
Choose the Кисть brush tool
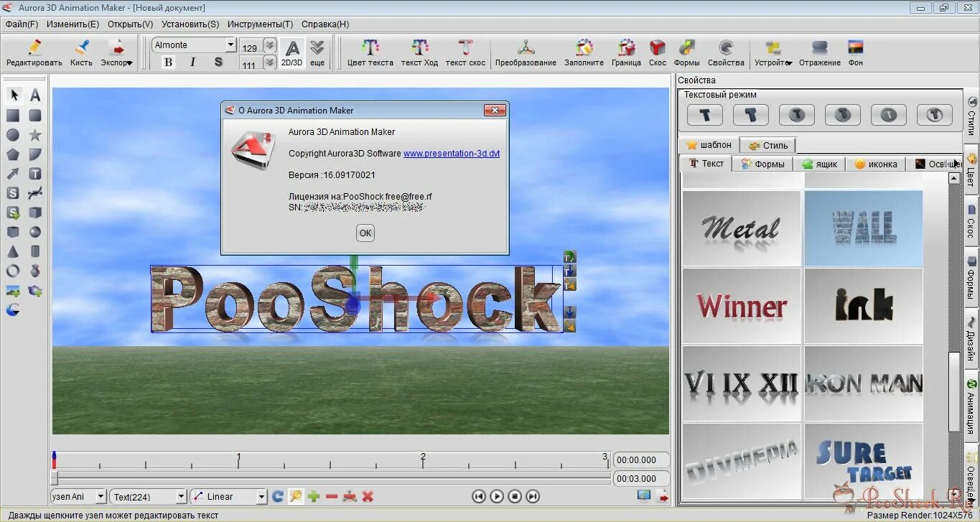[x=81, y=53]
